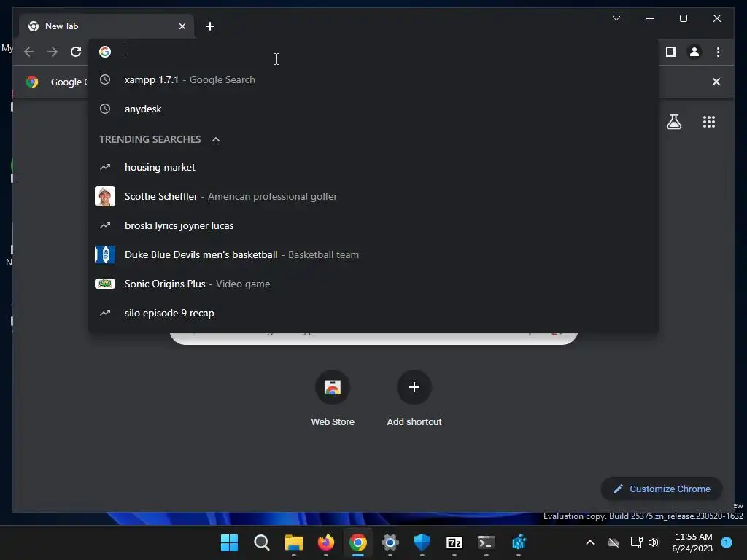Image resolution: width=747 pixels, height=560 pixels.
Task: Open the tab search dropdown
Action: click(x=616, y=18)
